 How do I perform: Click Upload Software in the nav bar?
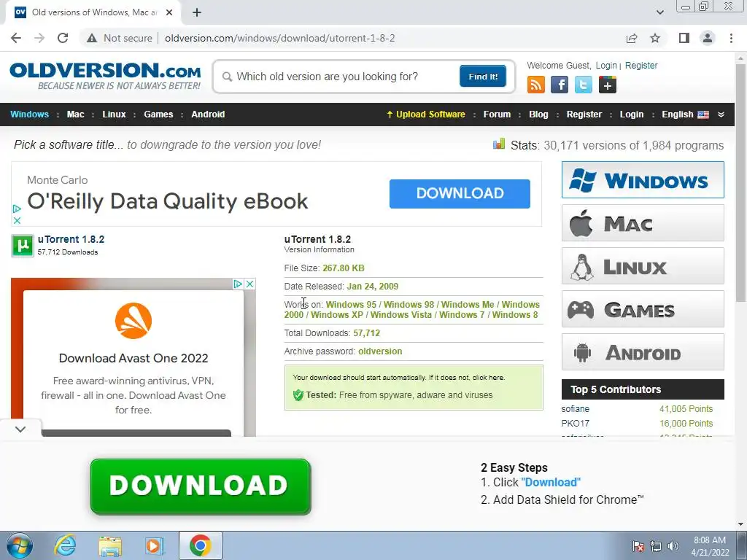click(x=426, y=114)
